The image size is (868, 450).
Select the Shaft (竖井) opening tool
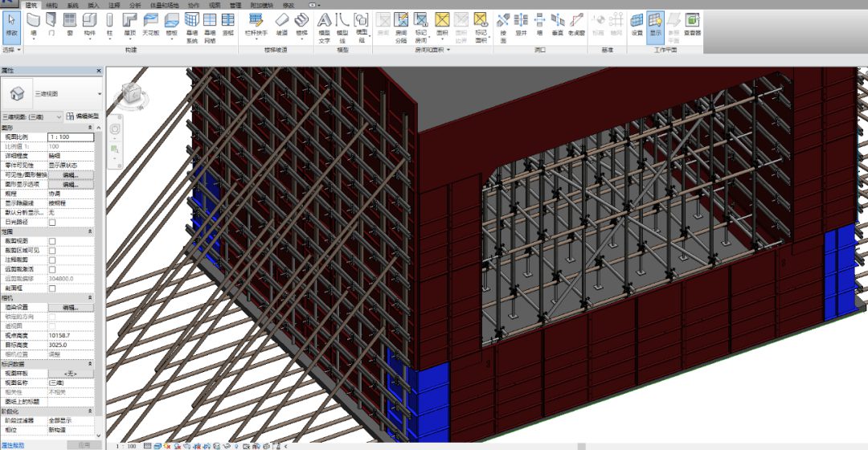pyautogui.click(x=521, y=25)
